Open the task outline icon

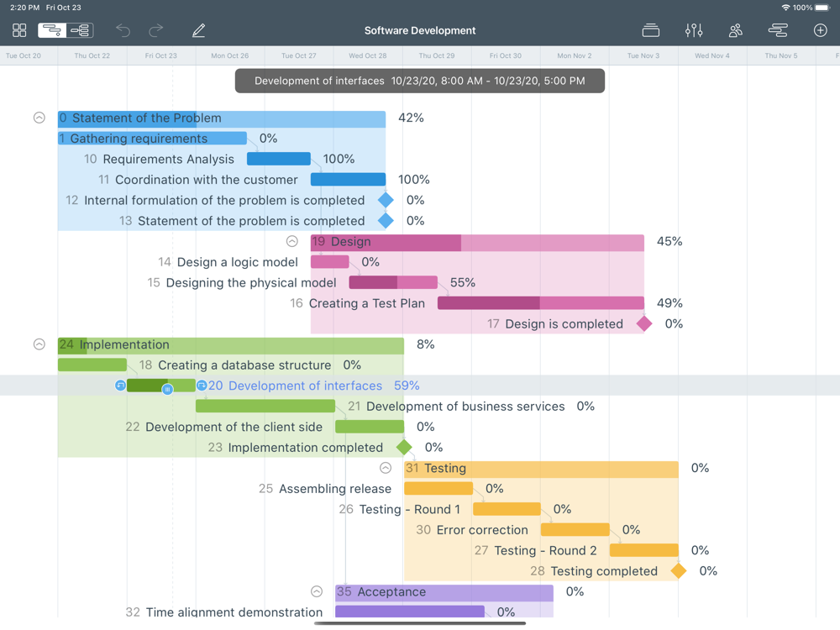click(778, 30)
